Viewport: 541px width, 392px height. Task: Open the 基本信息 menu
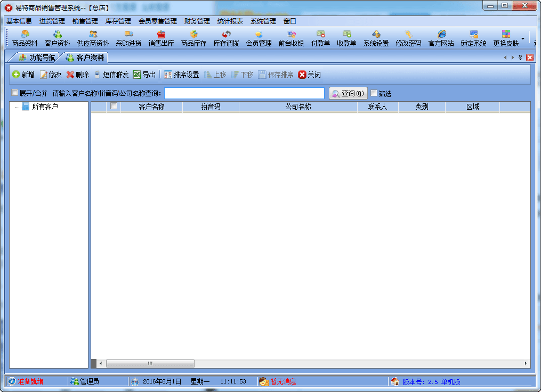19,21
